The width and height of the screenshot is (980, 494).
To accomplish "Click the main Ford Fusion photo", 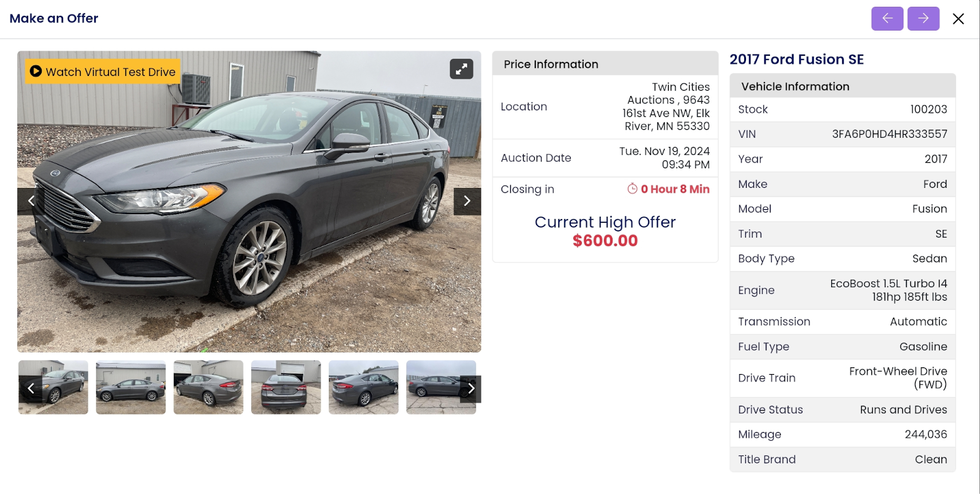I will tap(249, 201).
